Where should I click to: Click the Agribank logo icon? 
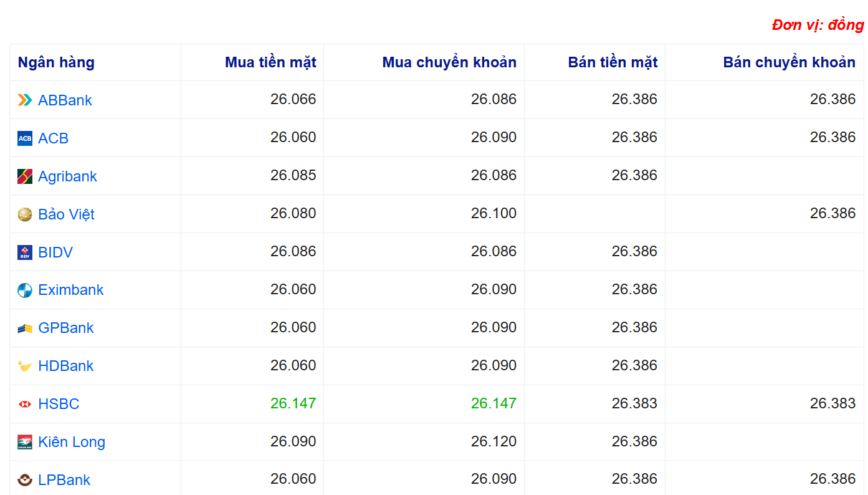[x=25, y=176]
